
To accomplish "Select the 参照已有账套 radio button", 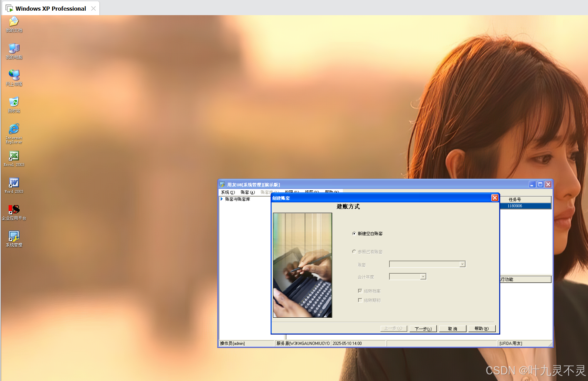I will point(354,252).
